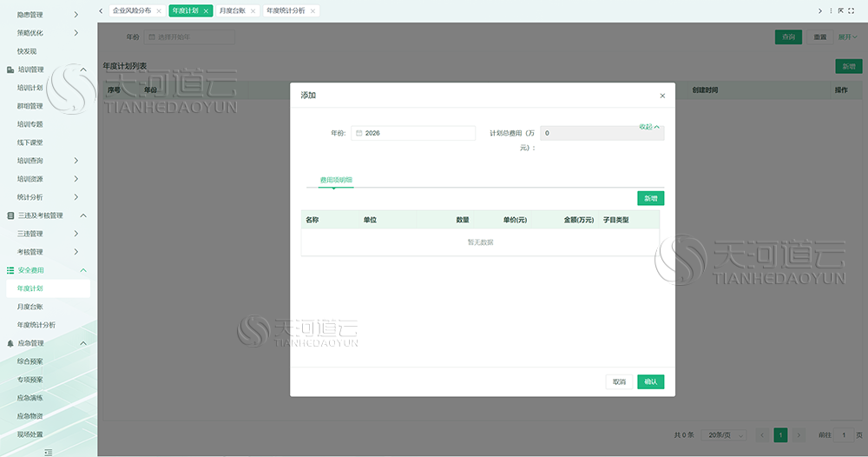The width and height of the screenshot is (868, 457).
Task: Click calendar icon in the background 年份 filter
Action: pyautogui.click(x=152, y=37)
